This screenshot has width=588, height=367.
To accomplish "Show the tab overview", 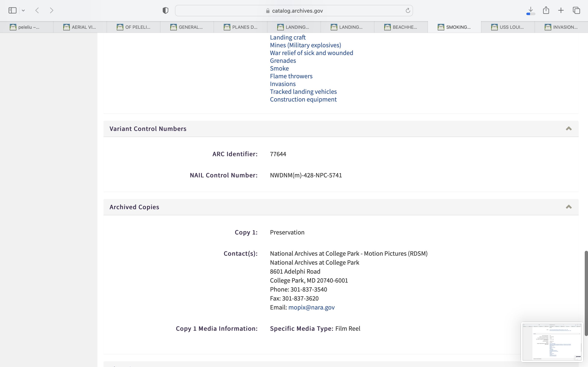I will pos(576,10).
